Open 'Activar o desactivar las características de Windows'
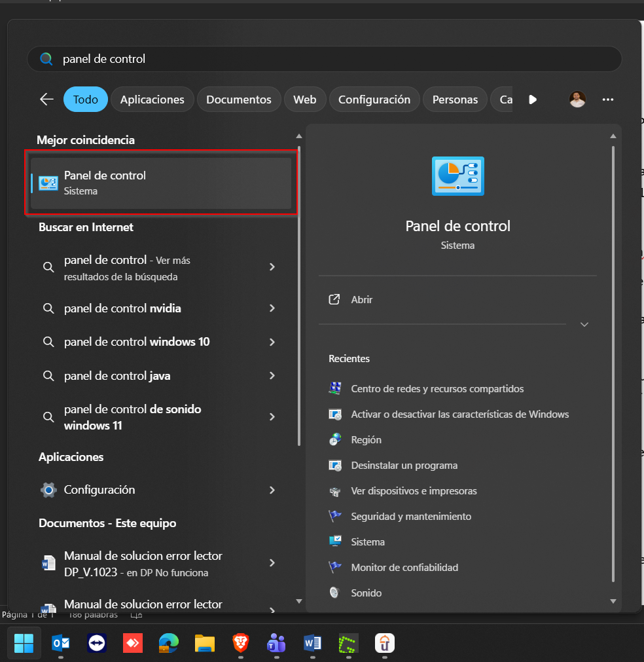Image resolution: width=644 pixels, height=662 pixels. tap(460, 414)
